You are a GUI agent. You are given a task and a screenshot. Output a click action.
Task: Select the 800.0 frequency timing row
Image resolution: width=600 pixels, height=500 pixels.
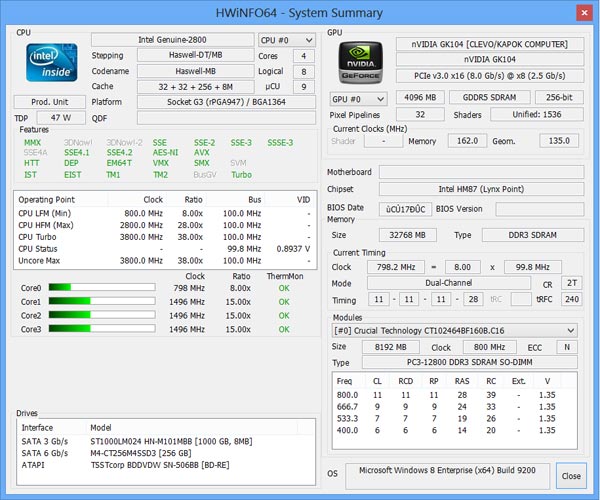click(x=455, y=395)
